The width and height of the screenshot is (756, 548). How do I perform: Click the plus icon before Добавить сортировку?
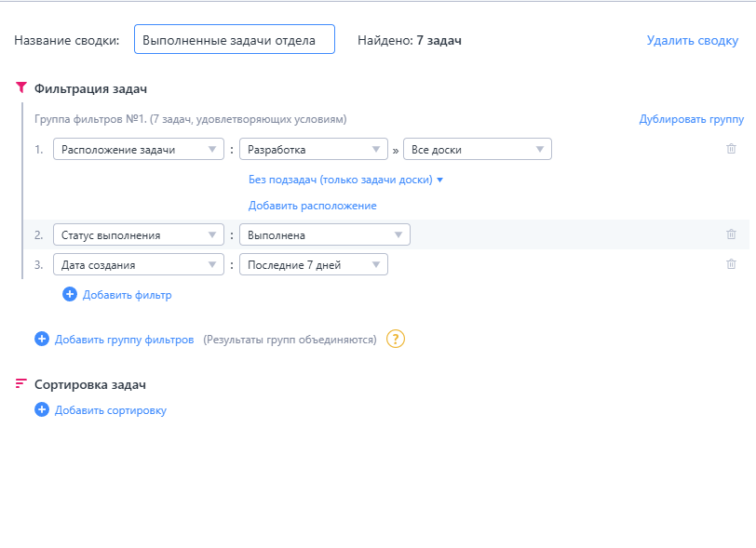[x=41, y=409]
